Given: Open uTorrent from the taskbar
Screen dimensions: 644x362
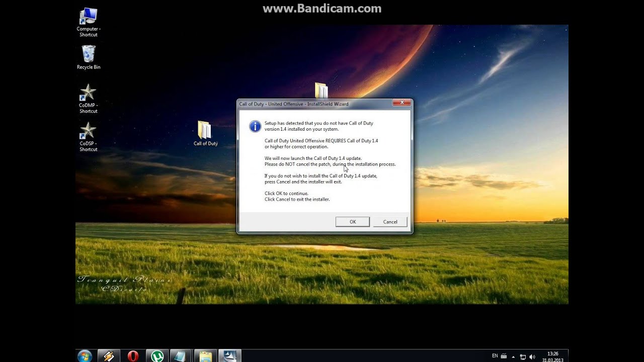Looking at the screenshot, I should click(x=157, y=356).
